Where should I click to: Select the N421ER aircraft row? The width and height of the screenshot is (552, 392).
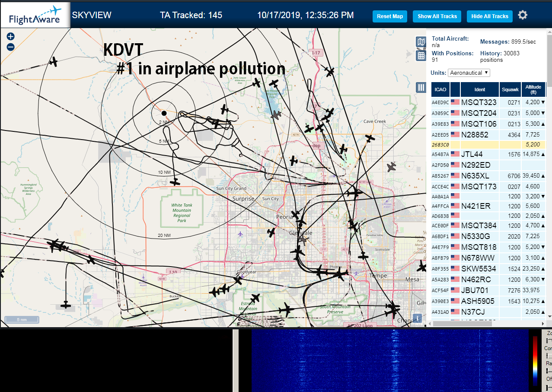pyautogui.click(x=488, y=206)
